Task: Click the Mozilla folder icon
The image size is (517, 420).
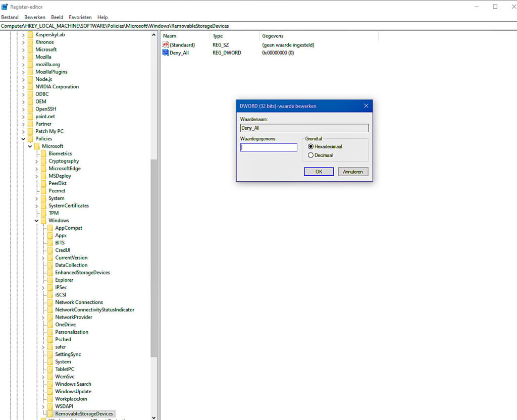Action: tap(30, 57)
